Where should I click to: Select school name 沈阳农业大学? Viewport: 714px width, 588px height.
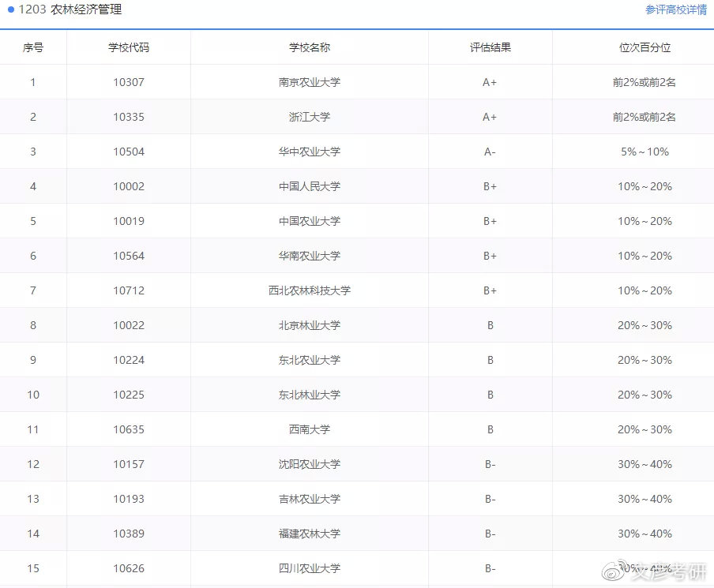coord(310,464)
